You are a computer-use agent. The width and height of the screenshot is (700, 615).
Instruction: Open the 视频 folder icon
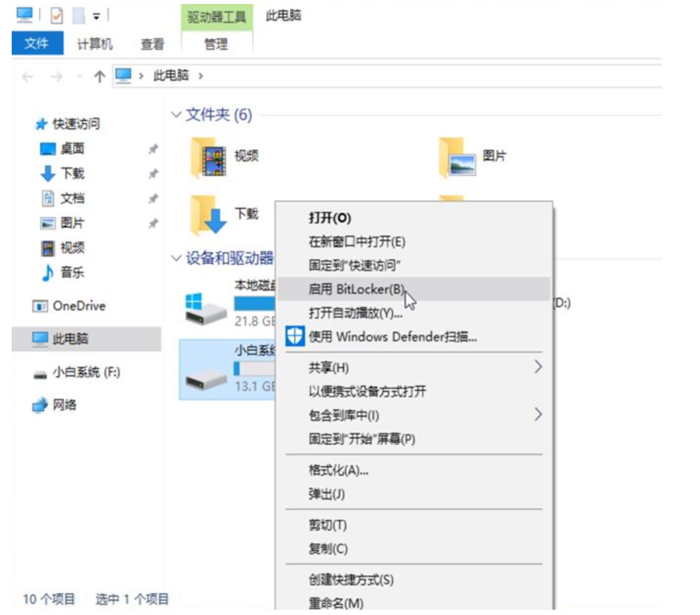click(208, 157)
